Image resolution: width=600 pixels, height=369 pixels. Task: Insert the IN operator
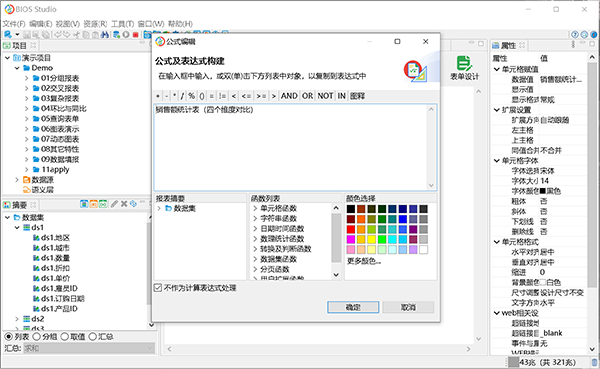(341, 96)
